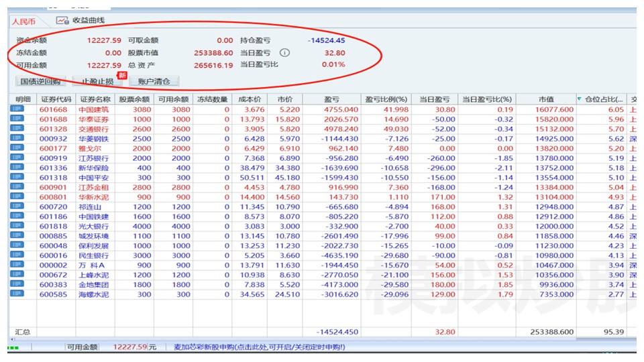
Task: Sort by 盈亏比例(%) column header
Action: click(x=386, y=99)
